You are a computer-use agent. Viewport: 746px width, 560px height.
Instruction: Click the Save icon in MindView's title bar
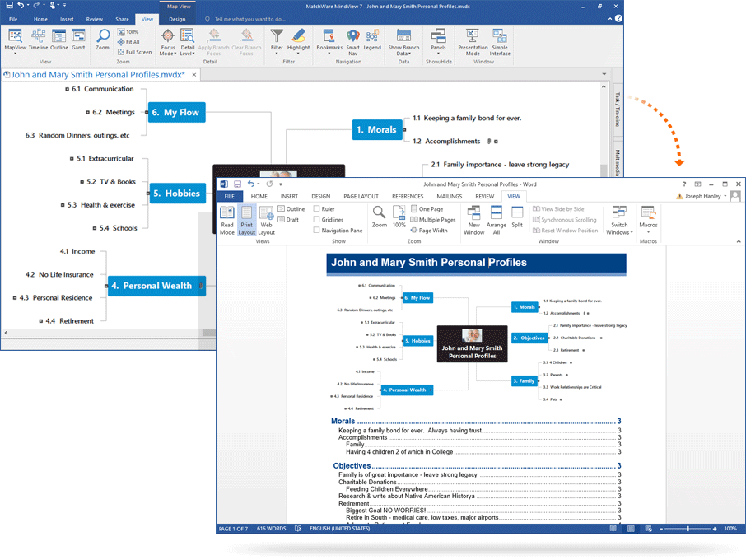(9, 6)
